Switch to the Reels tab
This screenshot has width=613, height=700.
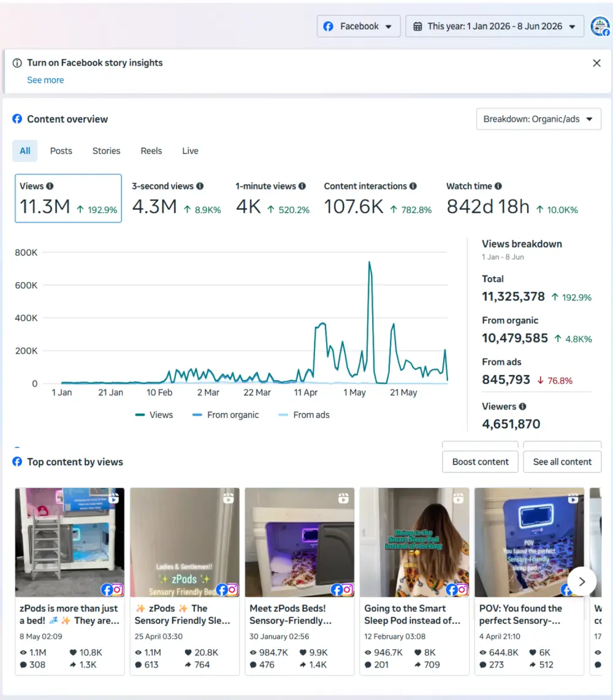151,151
